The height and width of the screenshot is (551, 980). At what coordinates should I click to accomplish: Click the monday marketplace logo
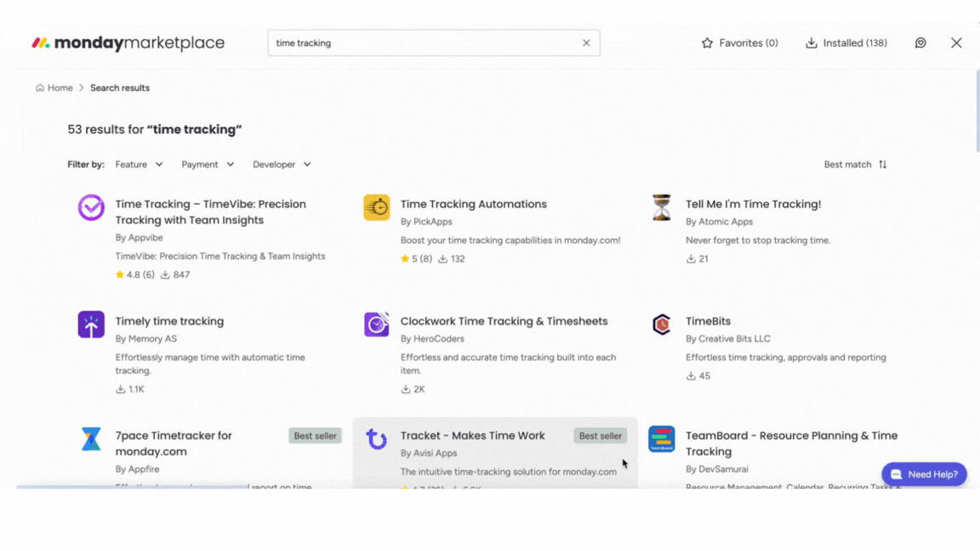(x=128, y=43)
